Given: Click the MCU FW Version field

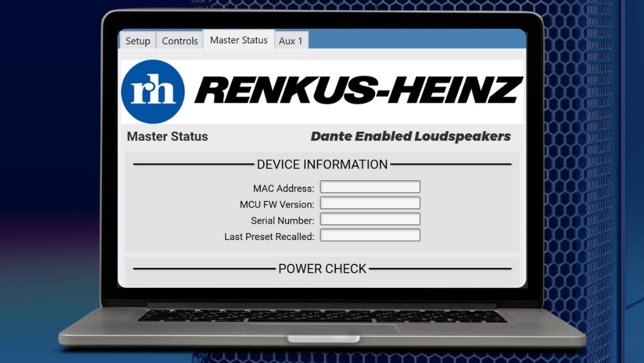Looking at the screenshot, I should 370,202.
